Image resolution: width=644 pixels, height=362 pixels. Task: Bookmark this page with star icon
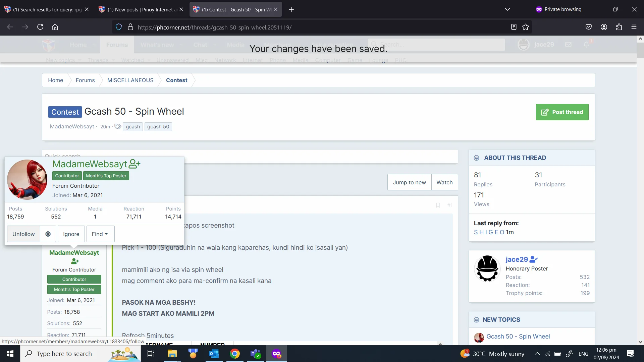[526, 27]
